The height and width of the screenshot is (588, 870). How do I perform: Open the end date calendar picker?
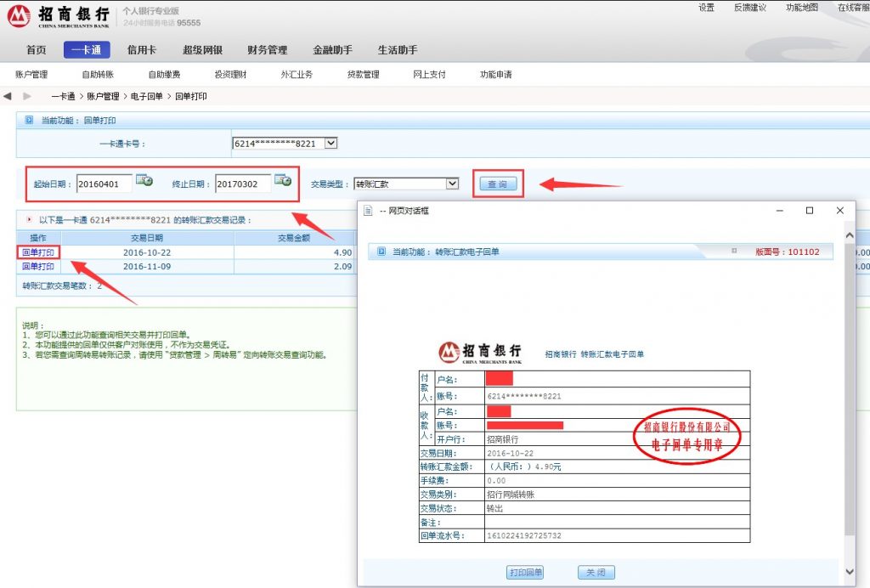pos(283,180)
